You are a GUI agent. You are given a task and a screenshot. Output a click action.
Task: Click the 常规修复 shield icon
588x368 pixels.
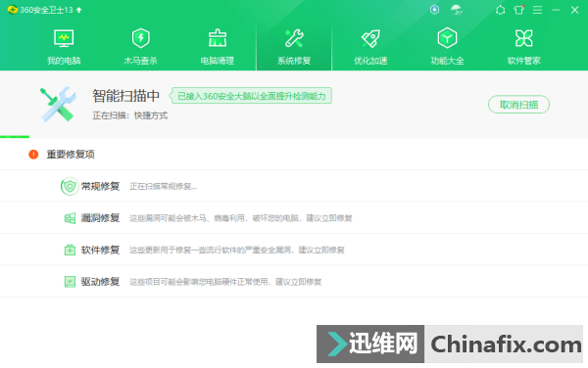pyautogui.click(x=70, y=186)
